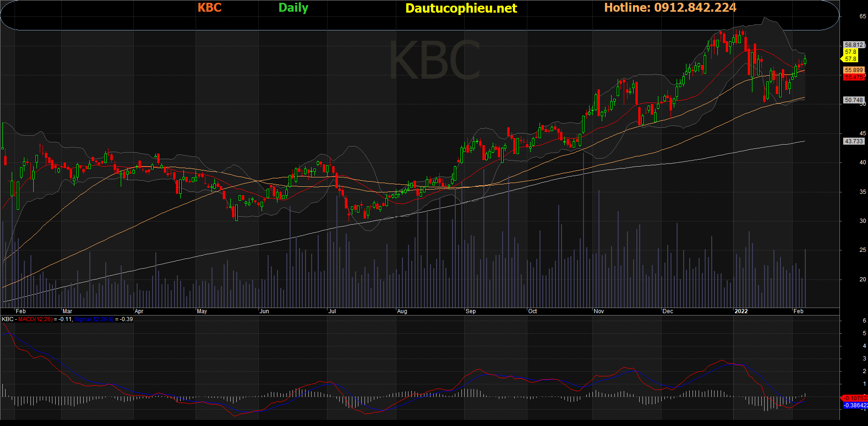Open the Dautucophieu.net link text

[461, 8]
